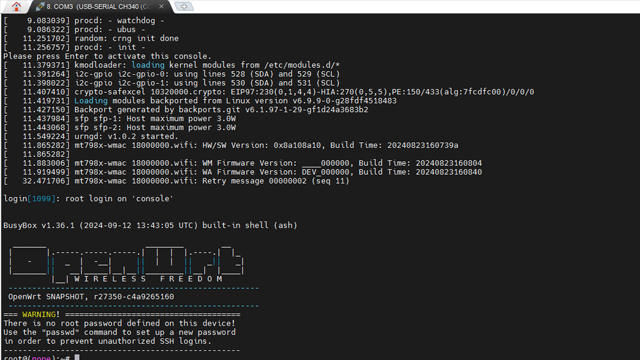640x360 pixels.
Task: Click the crypto-safexcel 10320000.crypto line
Action: point(269,92)
